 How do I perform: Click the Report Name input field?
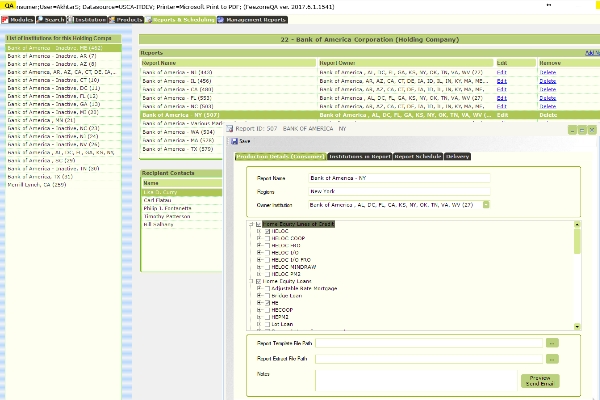(399, 178)
